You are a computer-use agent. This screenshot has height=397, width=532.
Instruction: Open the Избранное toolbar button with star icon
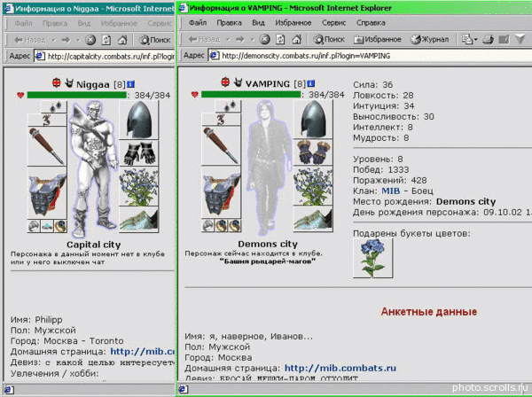pyautogui.click(x=378, y=40)
